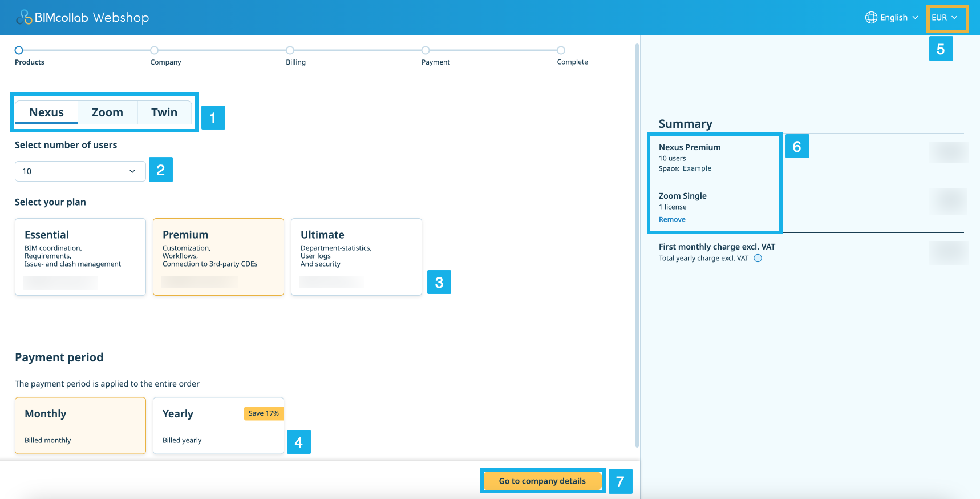
Task: Choose the Monthly payment period
Action: 80,426
